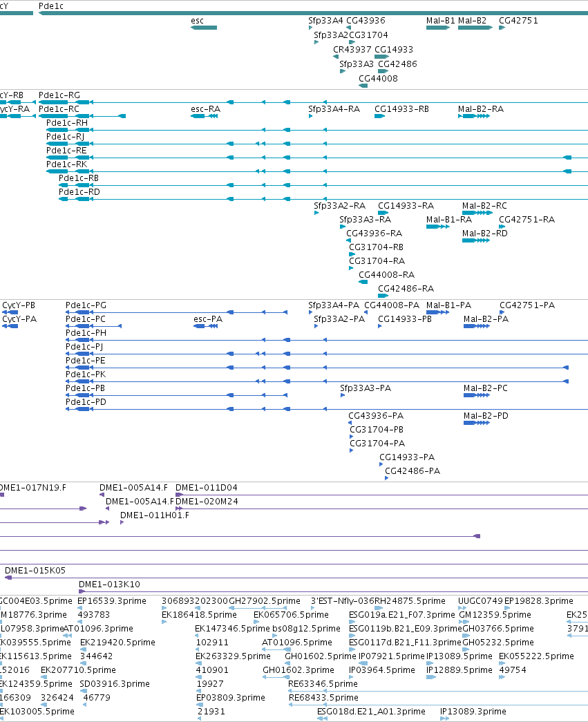The height and width of the screenshot is (722, 588).
Task: Click the esc gene feature label
Action: tap(197, 21)
